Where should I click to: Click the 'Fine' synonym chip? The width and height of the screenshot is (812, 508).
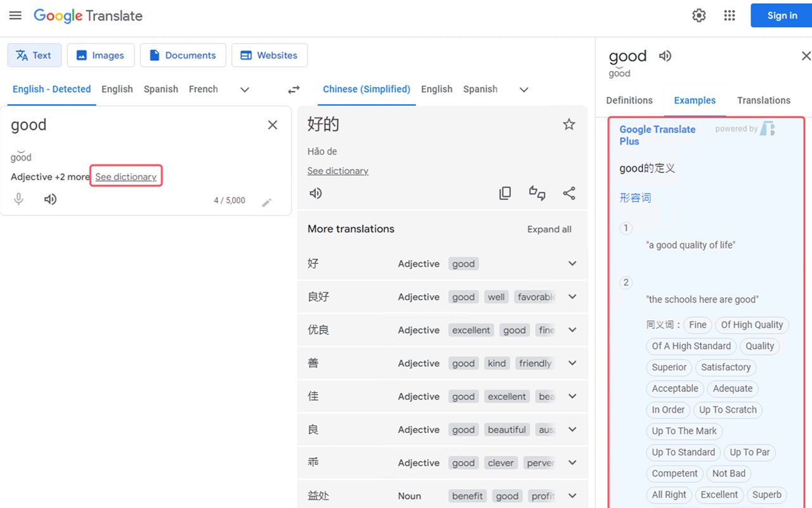pos(698,325)
